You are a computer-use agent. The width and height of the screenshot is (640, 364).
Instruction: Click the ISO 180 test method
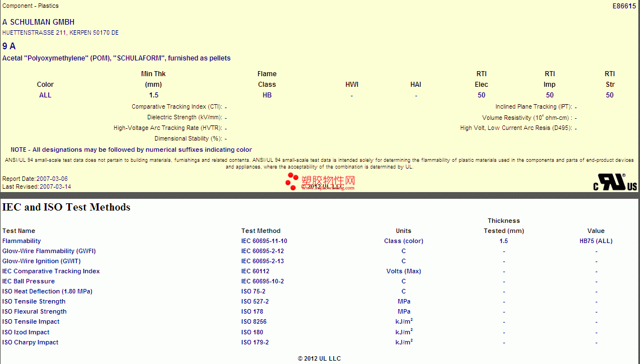coord(252,332)
